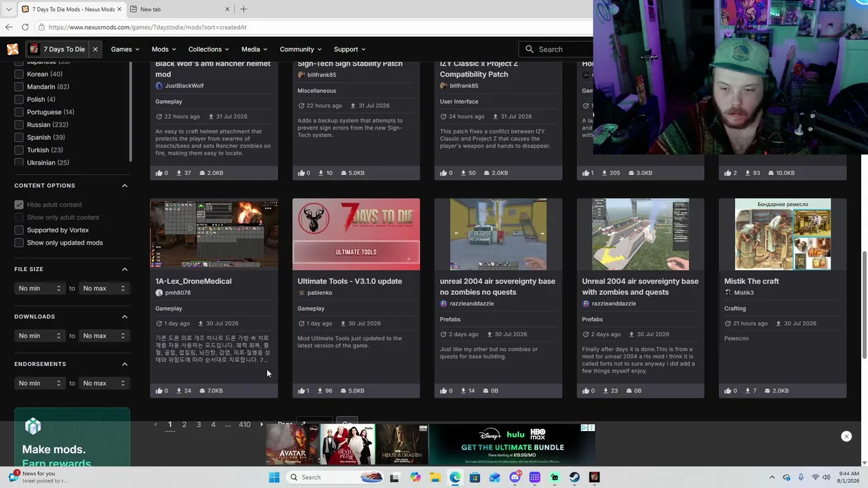Open the Endorsements No max dropdown
868x488 pixels.
click(104, 384)
